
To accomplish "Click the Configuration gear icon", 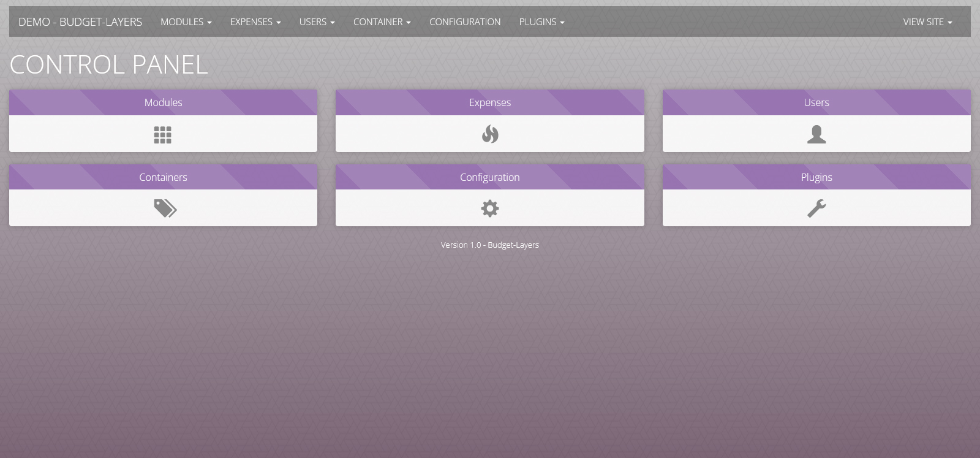I will tap(490, 208).
